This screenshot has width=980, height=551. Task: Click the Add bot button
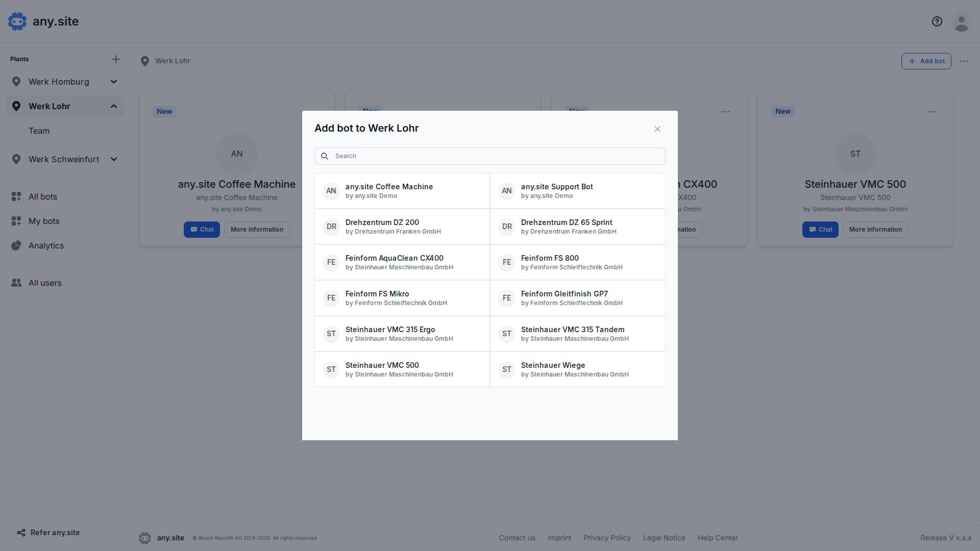pyautogui.click(x=926, y=61)
